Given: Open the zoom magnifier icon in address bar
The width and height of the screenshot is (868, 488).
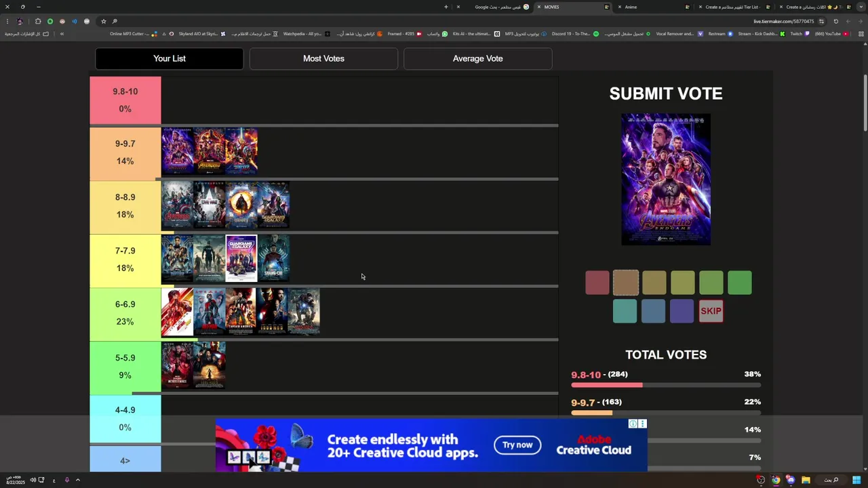Looking at the screenshot, I should coord(115,21).
